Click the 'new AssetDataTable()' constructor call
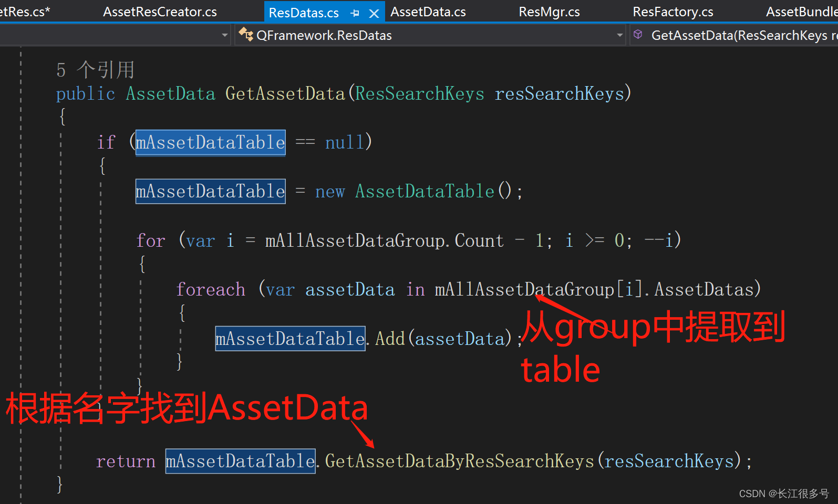The image size is (838, 504). [413, 191]
